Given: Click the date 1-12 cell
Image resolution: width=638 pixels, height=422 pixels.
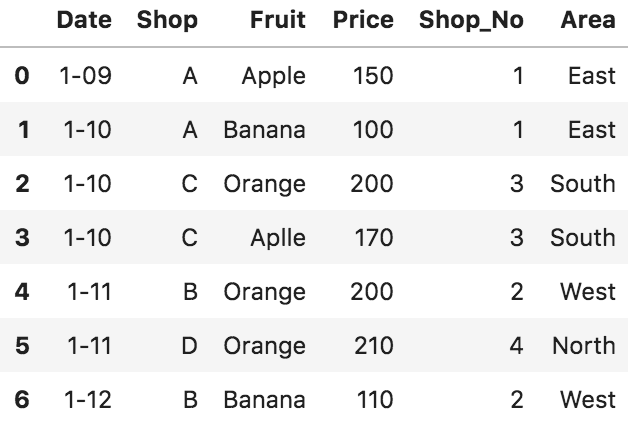Looking at the screenshot, I should coord(88,400).
